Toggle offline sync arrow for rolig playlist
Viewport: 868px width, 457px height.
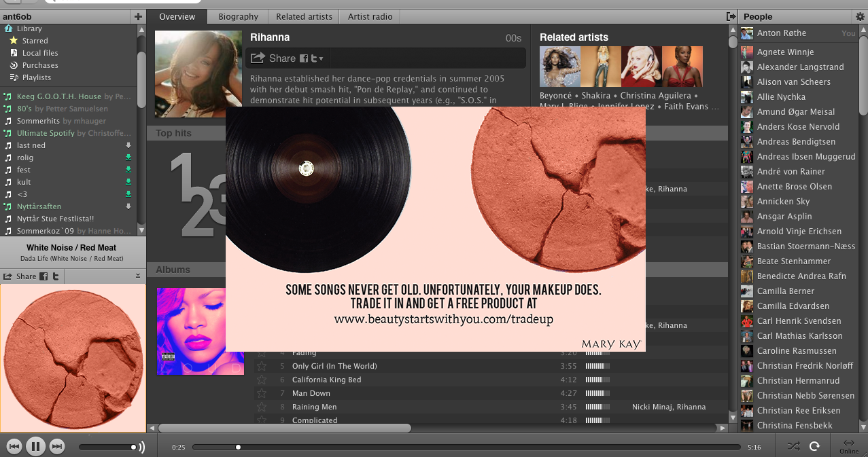(128, 158)
